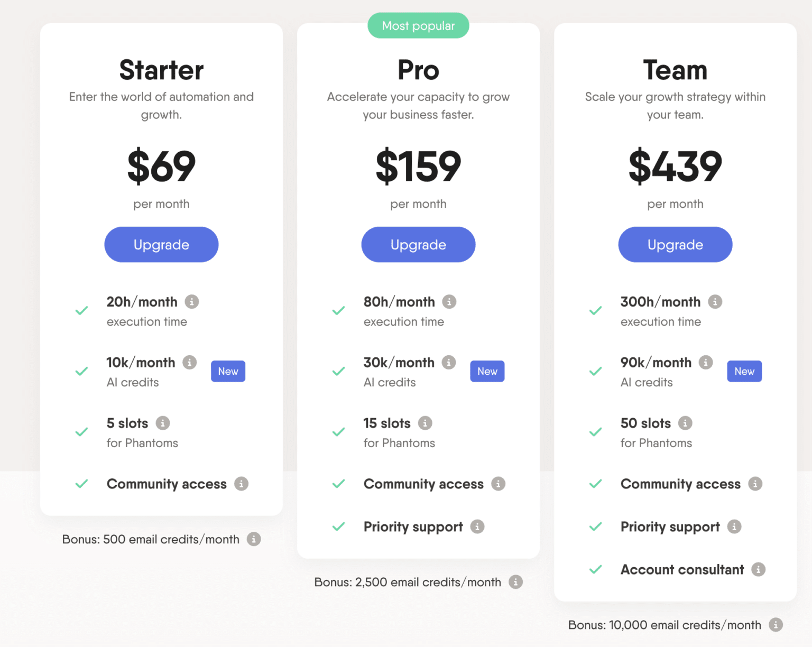Click the info icon next to Team's 300h/month
Viewport: 812px width, 647px height.
point(715,301)
